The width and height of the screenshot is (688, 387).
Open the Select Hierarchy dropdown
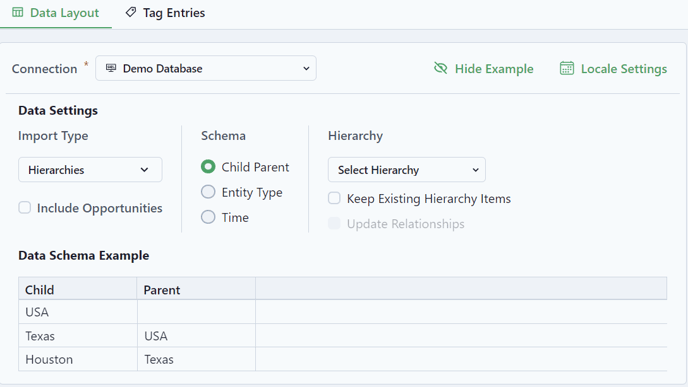407,170
